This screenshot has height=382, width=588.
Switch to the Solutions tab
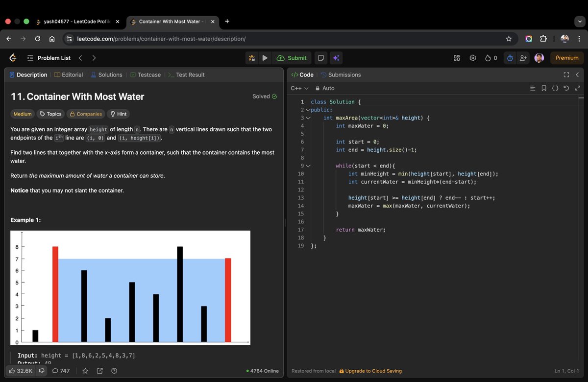click(106, 75)
